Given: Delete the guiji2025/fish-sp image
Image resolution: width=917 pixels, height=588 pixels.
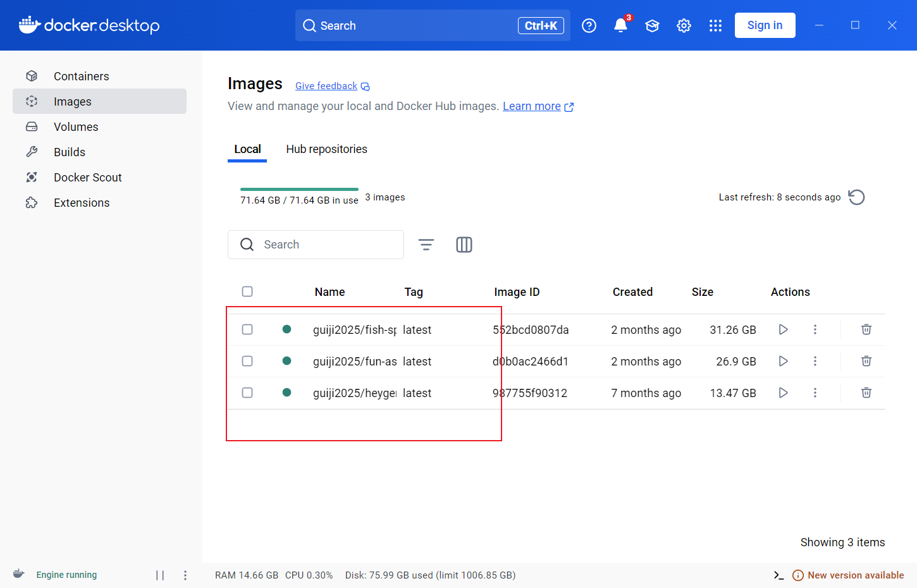Looking at the screenshot, I should [866, 329].
